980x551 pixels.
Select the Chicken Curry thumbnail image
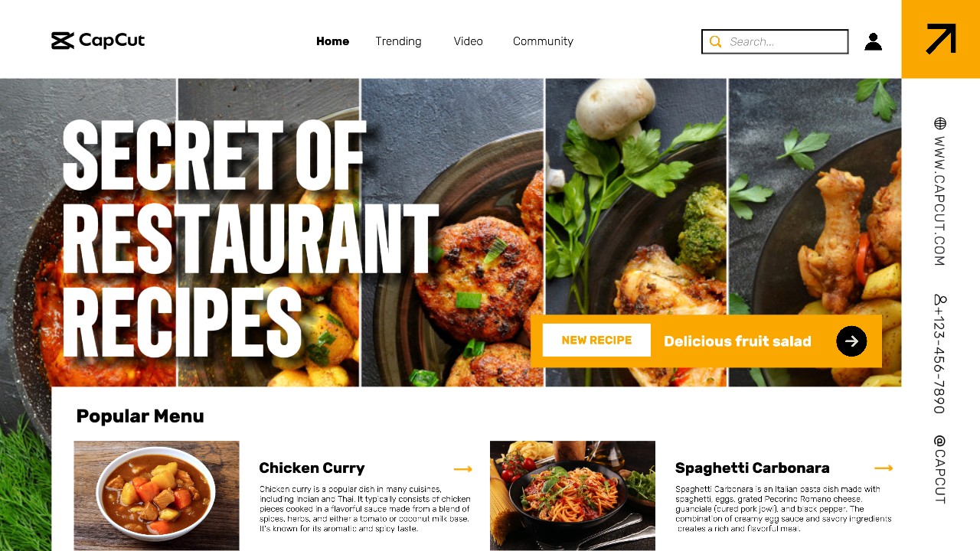tap(156, 495)
